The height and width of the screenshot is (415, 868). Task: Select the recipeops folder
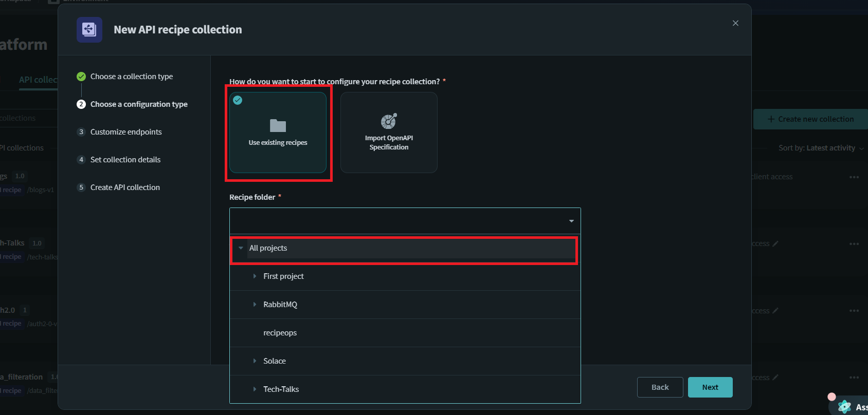[280, 333]
